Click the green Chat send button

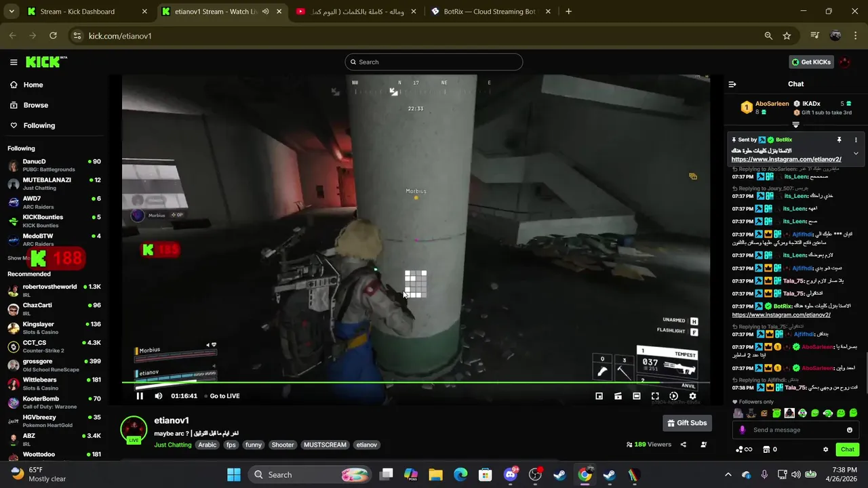tap(848, 449)
